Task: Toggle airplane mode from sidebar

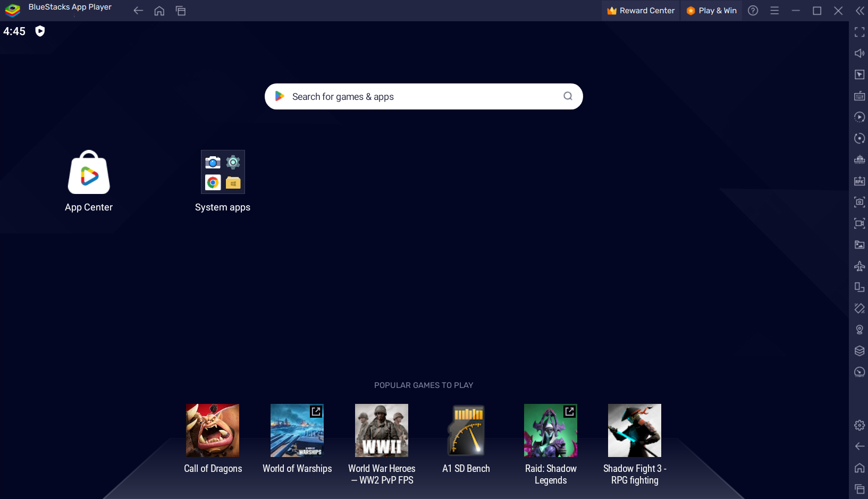Action: pyautogui.click(x=859, y=266)
